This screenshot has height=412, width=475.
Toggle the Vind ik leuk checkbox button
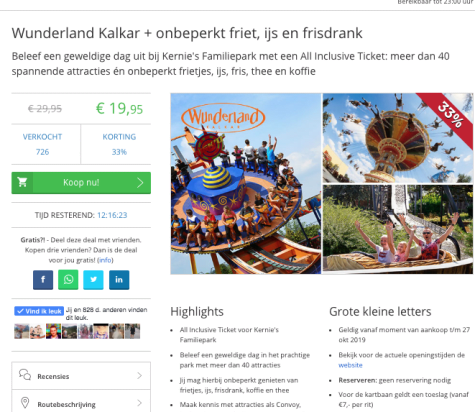click(39, 311)
